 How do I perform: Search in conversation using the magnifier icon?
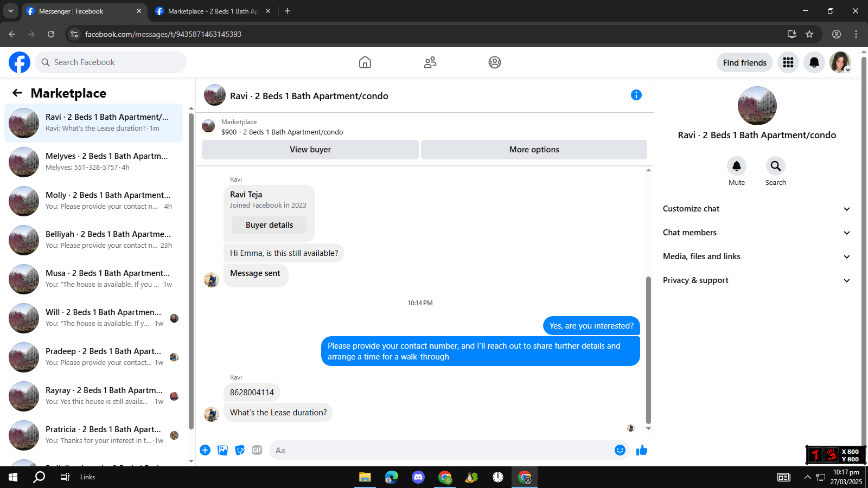point(776,166)
